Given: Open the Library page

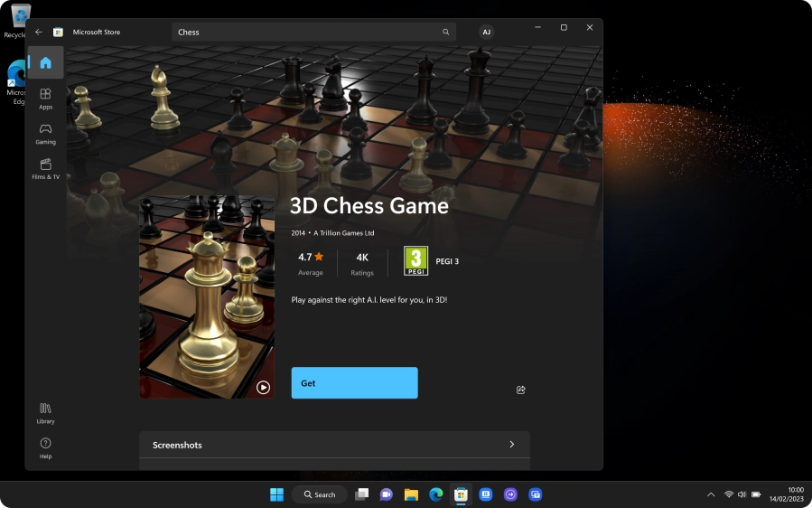Looking at the screenshot, I should click(x=45, y=413).
